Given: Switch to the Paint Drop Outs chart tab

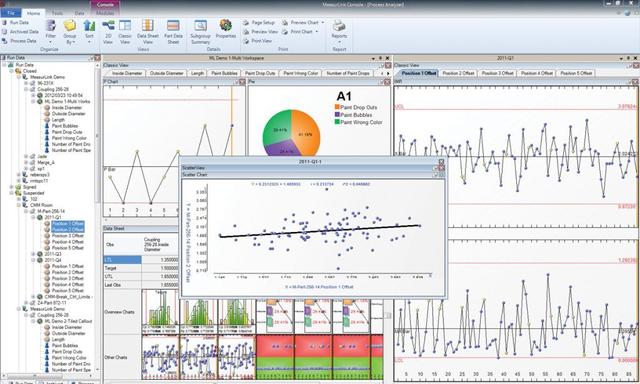Looking at the screenshot, I should tap(260, 73).
